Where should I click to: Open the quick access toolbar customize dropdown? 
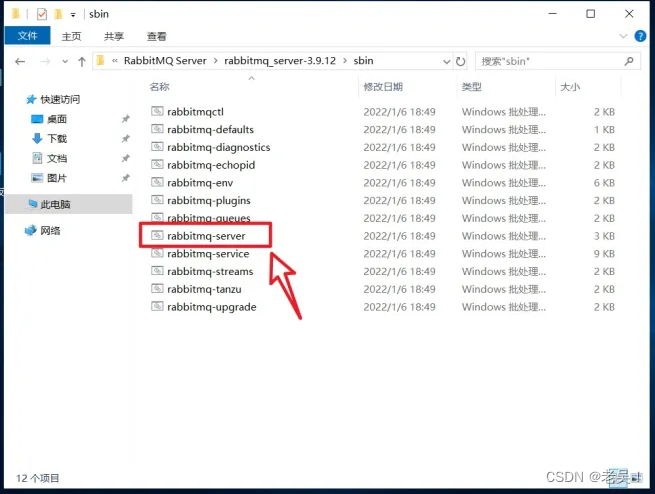pos(73,15)
